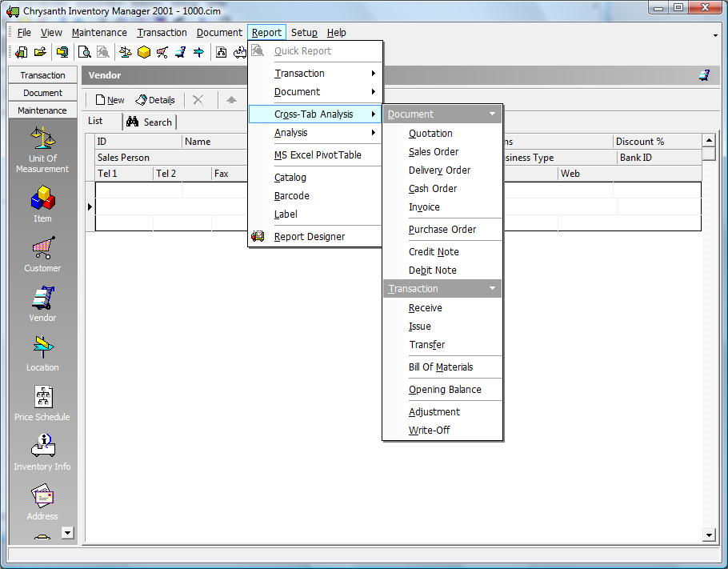This screenshot has height=569, width=728.
Task: Open the Customer shopping cart icon
Action: point(42,248)
